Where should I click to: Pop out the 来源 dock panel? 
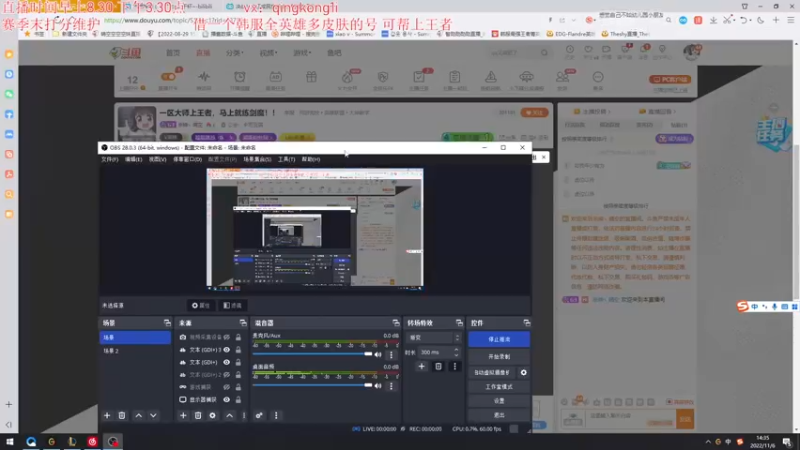click(243, 323)
